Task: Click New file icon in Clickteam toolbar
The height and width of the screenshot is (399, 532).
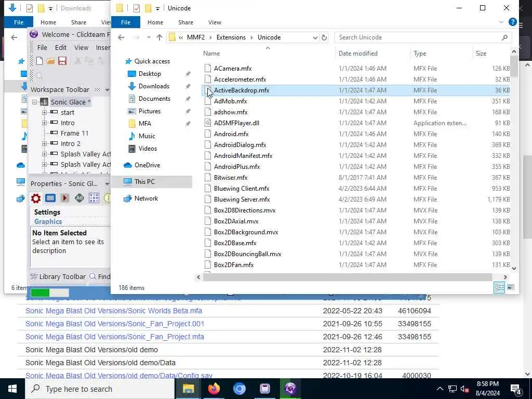Action: click(39, 61)
